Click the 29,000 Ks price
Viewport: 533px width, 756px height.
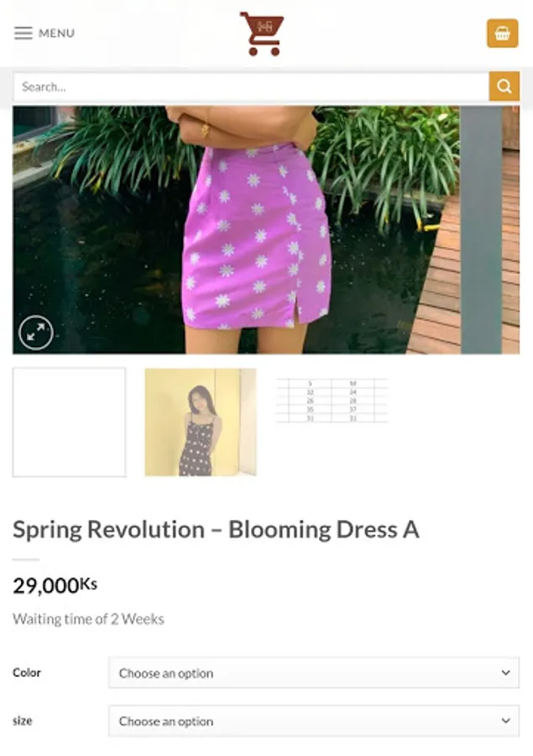click(x=55, y=585)
